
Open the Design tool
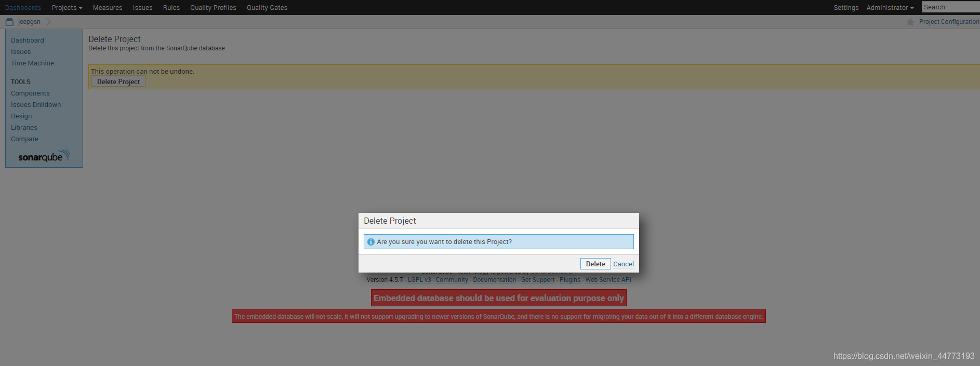[x=21, y=116]
